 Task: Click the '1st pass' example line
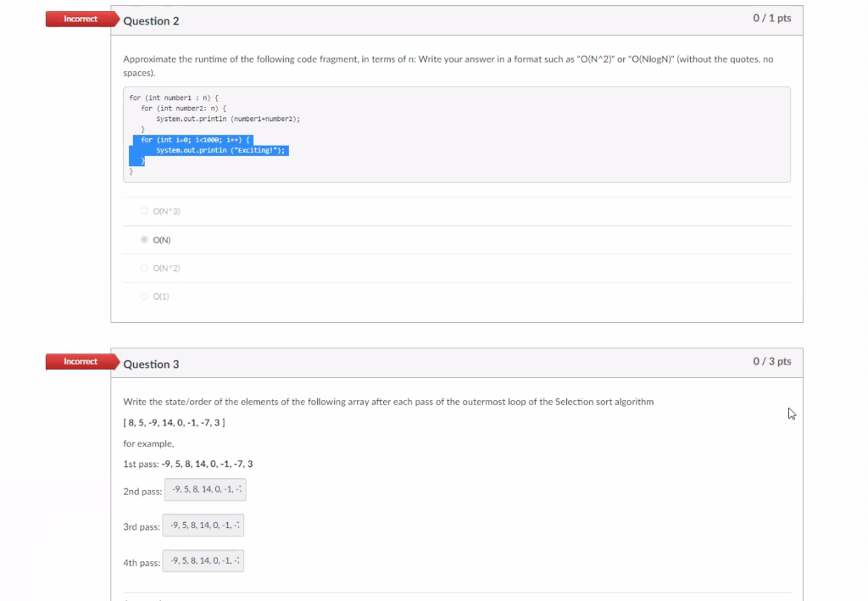tap(187, 465)
